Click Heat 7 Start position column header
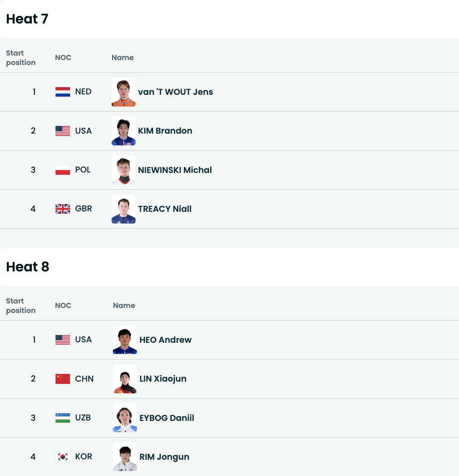The height and width of the screenshot is (476, 459). pyautogui.click(x=21, y=58)
